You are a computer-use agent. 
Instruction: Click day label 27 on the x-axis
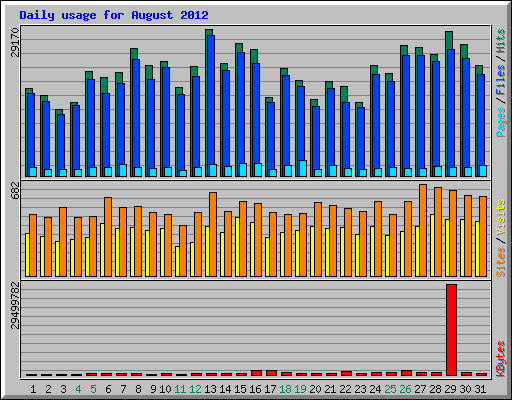coord(420,389)
